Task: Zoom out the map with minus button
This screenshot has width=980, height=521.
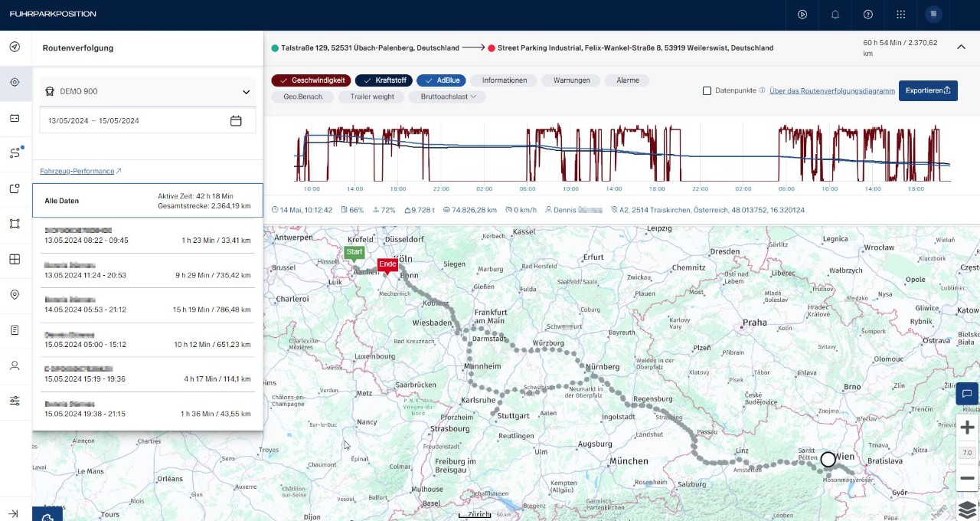Action: click(x=967, y=478)
